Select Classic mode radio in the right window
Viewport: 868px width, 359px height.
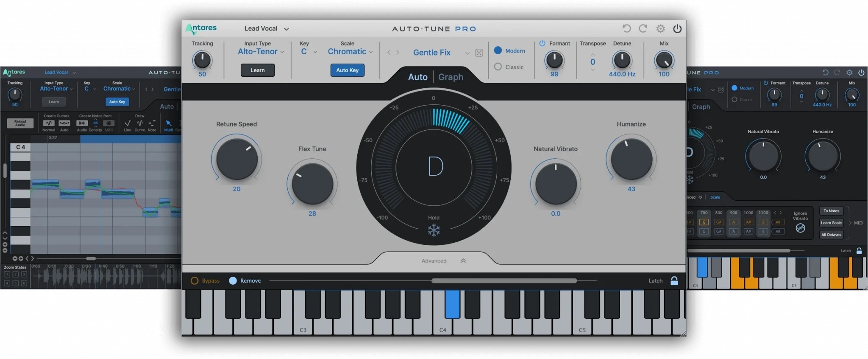pos(734,100)
